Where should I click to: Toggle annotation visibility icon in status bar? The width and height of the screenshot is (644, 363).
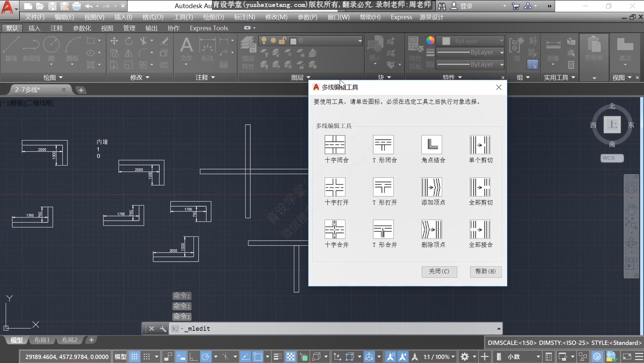[x=391, y=357]
